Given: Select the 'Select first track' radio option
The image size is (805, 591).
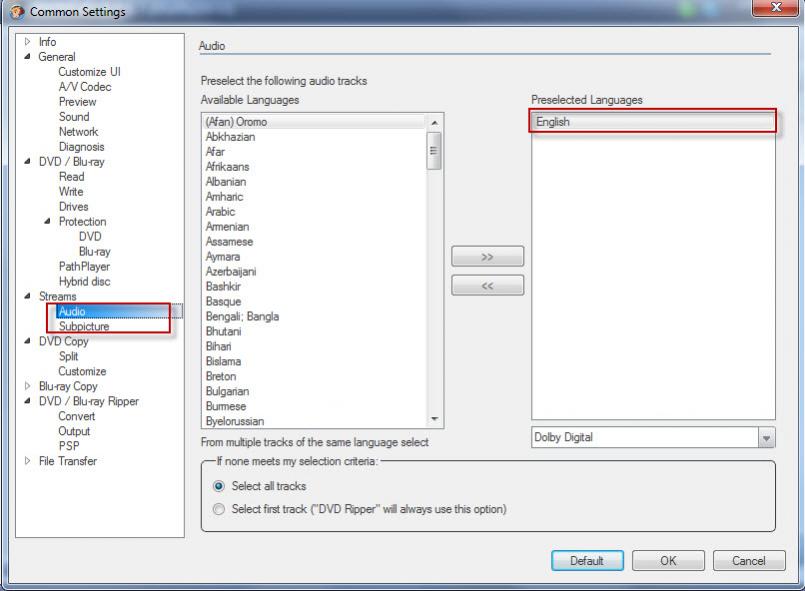Looking at the screenshot, I should click(x=219, y=509).
